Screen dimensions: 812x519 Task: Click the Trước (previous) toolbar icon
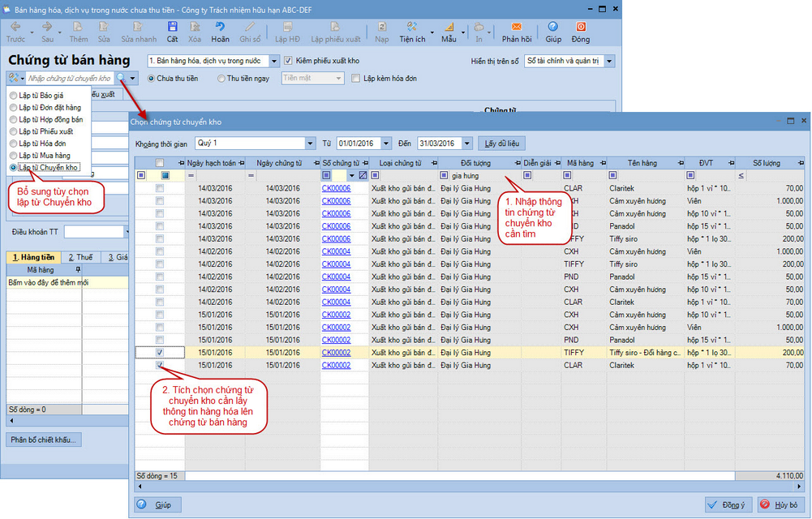pyautogui.click(x=15, y=27)
